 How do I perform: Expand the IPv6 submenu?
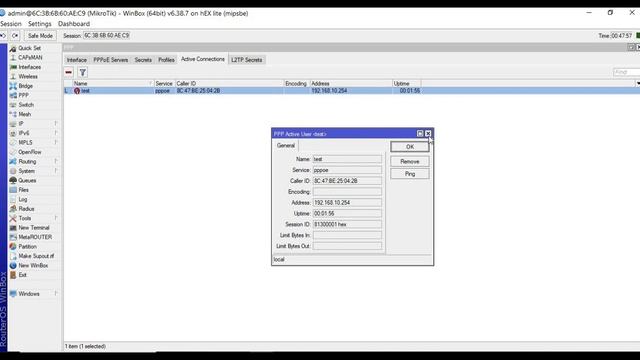tap(56, 133)
